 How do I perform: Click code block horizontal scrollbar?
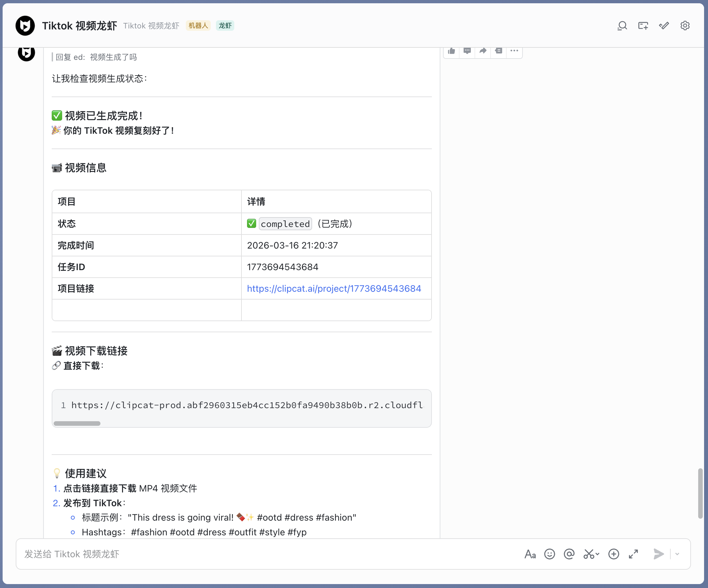coord(77,423)
